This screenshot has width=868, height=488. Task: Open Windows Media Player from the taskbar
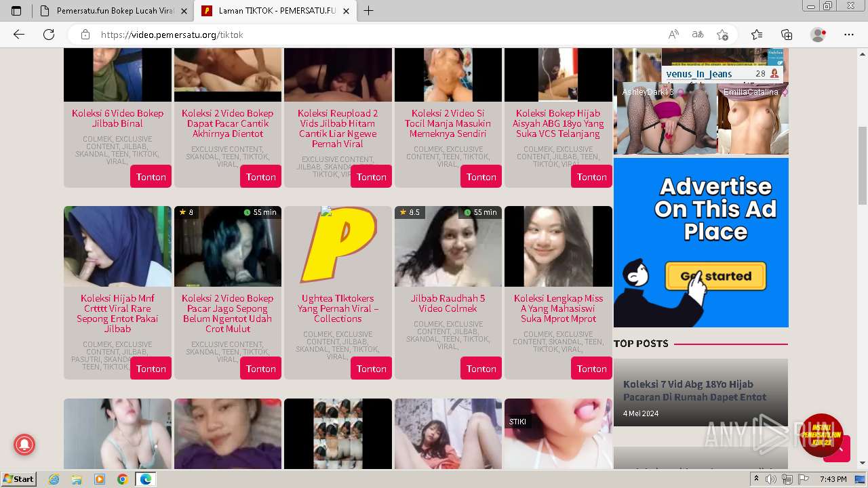[100, 479]
